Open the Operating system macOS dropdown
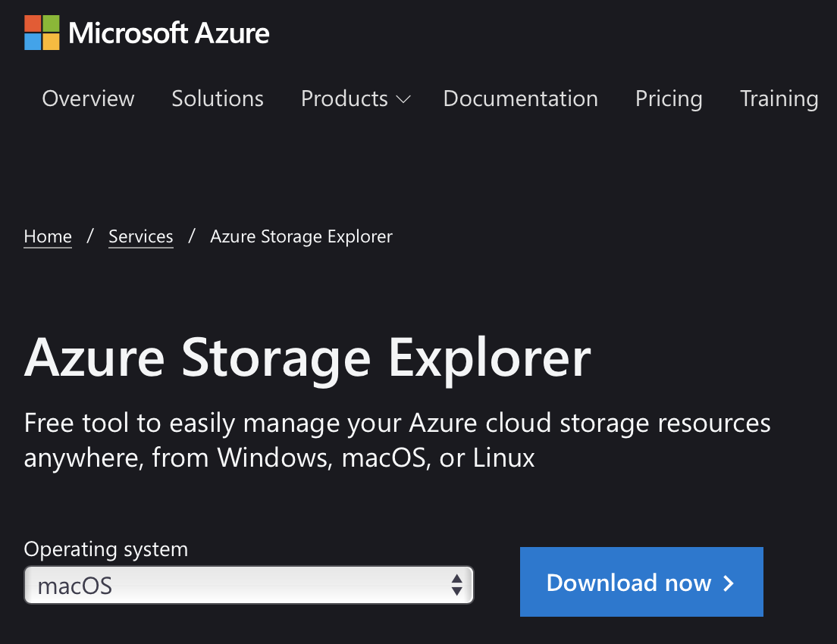837x644 pixels. pyautogui.click(x=249, y=586)
